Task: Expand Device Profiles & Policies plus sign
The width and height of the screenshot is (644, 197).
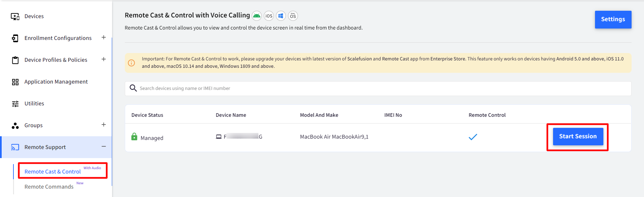Action: pyautogui.click(x=104, y=59)
